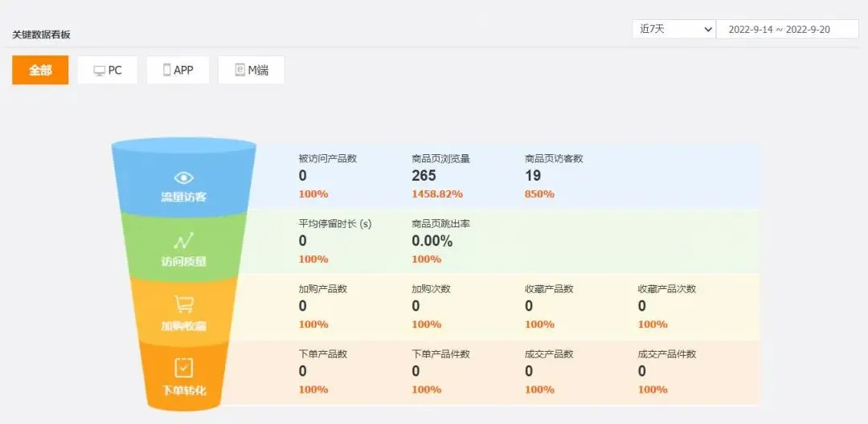Click the 成交产品件数 label
The width and height of the screenshot is (868, 424).
tap(667, 354)
